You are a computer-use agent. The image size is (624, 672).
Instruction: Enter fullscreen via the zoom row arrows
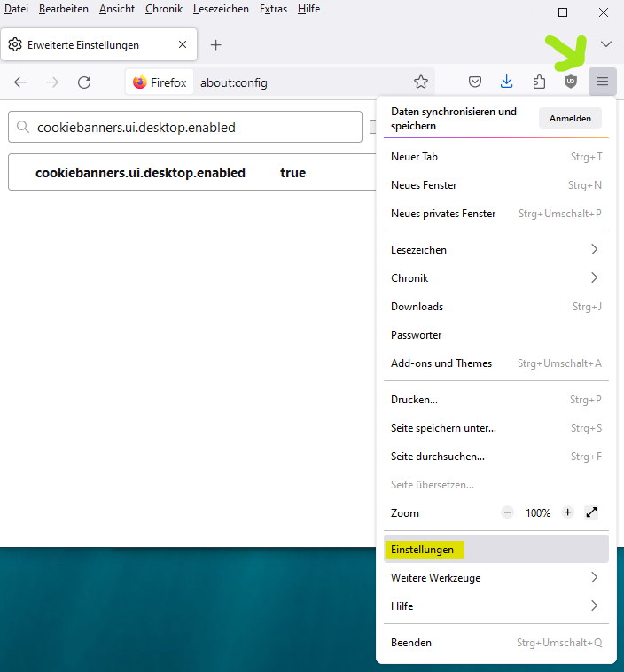click(592, 512)
